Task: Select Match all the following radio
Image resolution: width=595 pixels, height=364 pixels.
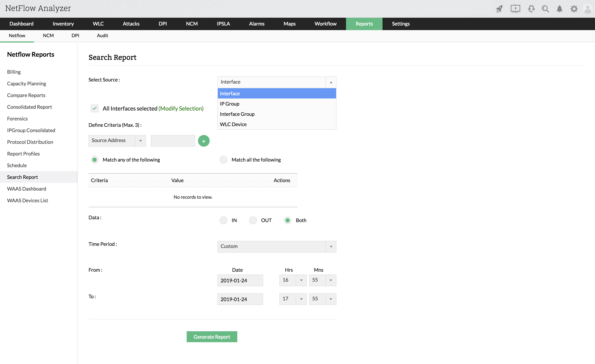Action: tap(223, 160)
